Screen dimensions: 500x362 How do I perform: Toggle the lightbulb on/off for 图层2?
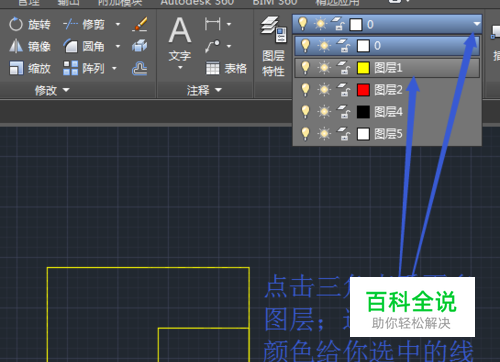click(x=305, y=90)
